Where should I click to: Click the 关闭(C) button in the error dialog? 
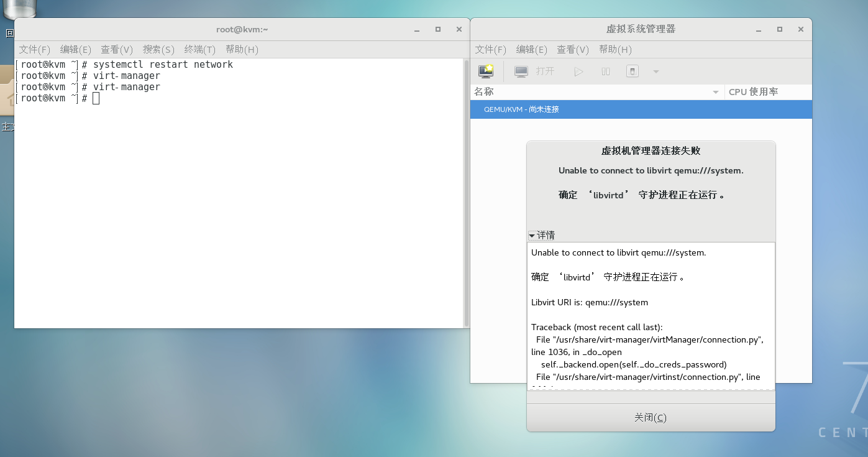(x=650, y=417)
